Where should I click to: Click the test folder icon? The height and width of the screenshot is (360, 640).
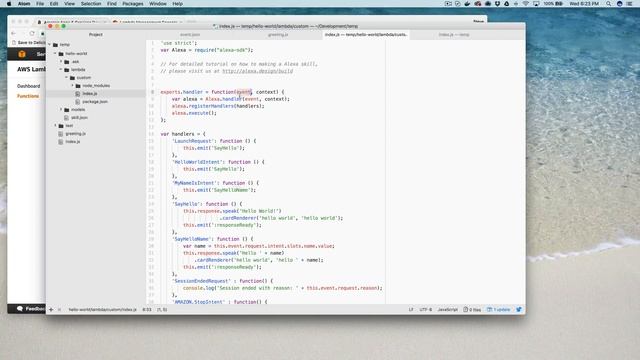(x=61, y=126)
